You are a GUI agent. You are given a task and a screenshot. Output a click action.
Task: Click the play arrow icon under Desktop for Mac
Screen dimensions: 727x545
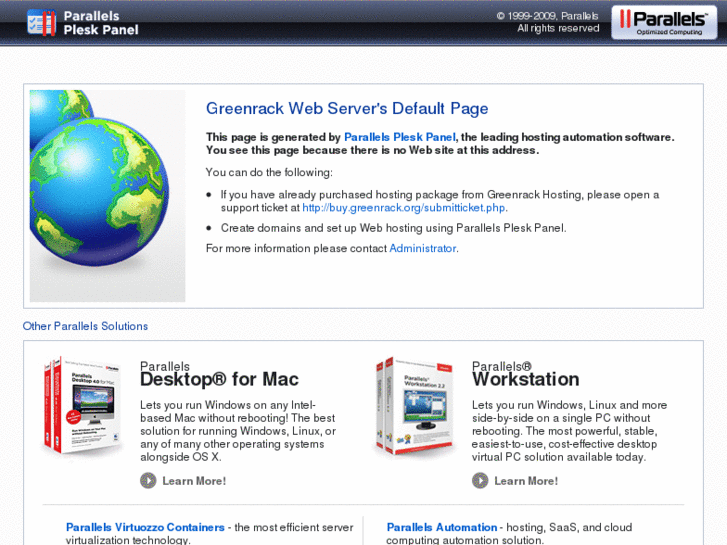pyautogui.click(x=148, y=481)
